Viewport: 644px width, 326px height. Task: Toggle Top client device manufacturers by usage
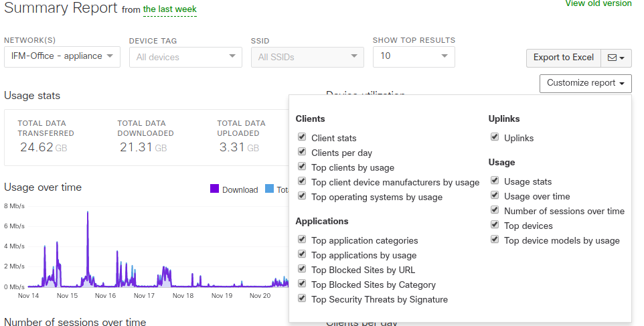click(x=302, y=181)
